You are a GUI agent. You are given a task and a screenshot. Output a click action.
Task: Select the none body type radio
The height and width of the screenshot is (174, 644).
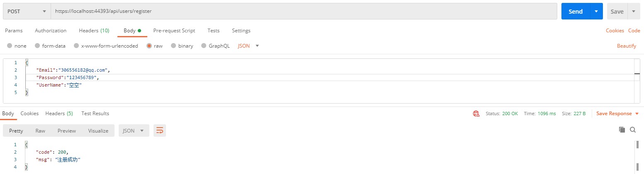[x=10, y=46]
